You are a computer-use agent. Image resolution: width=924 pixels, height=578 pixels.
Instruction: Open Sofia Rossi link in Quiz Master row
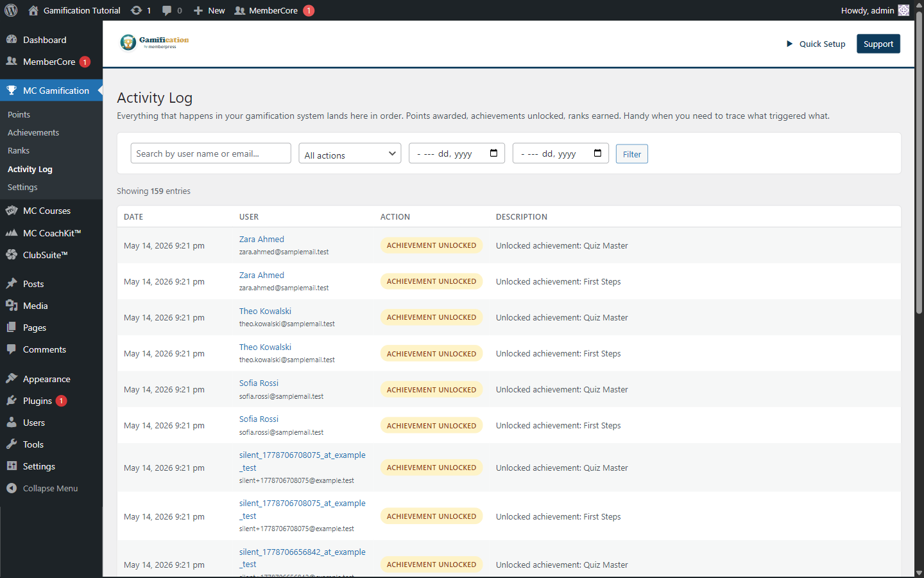[x=259, y=383]
